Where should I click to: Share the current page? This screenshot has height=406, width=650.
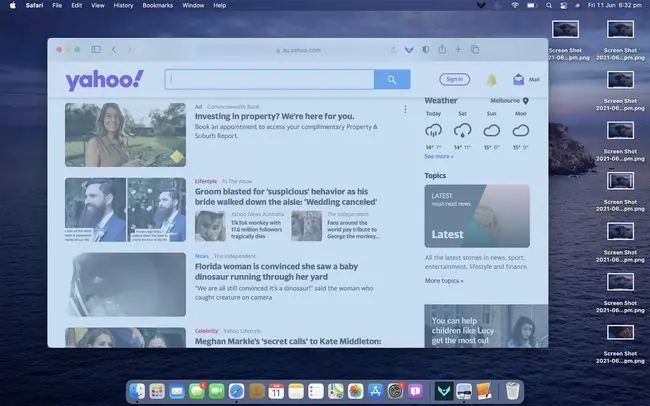(x=442, y=49)
